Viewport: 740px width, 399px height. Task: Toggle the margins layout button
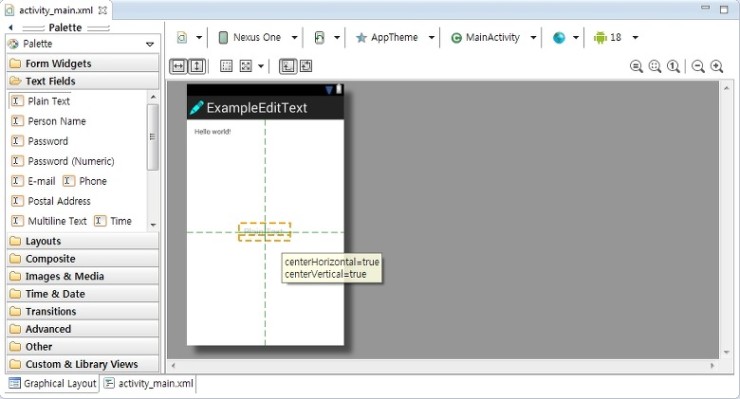click(227, 66)
